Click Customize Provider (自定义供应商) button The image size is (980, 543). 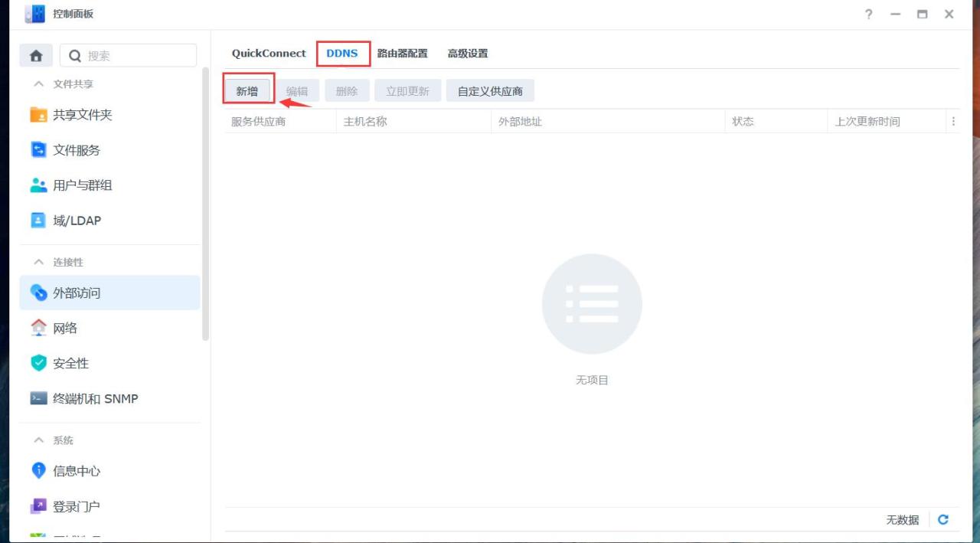490,91
